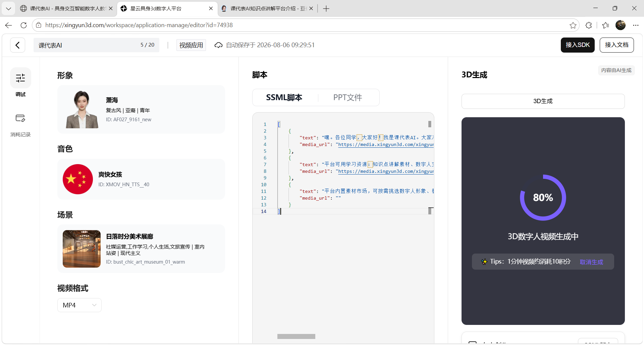
Task: Switch to the PPT文件 tab
Action: click(x=348, y=97)
